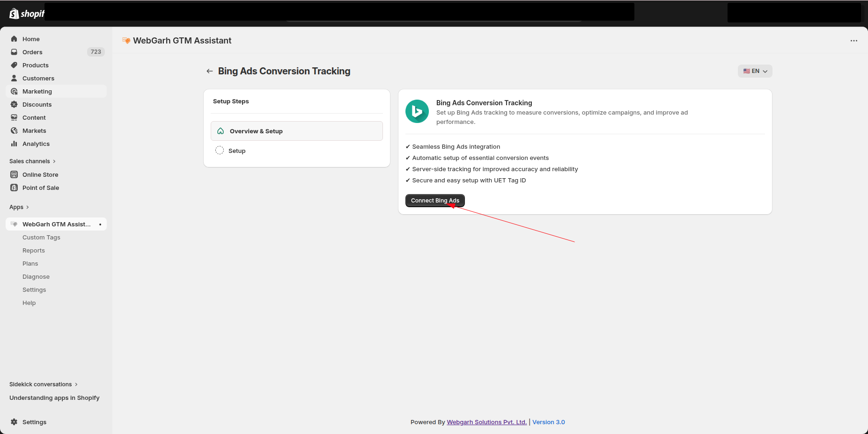
Task: Open Custom Tags under WebGarh app
Action: [41, 238]
